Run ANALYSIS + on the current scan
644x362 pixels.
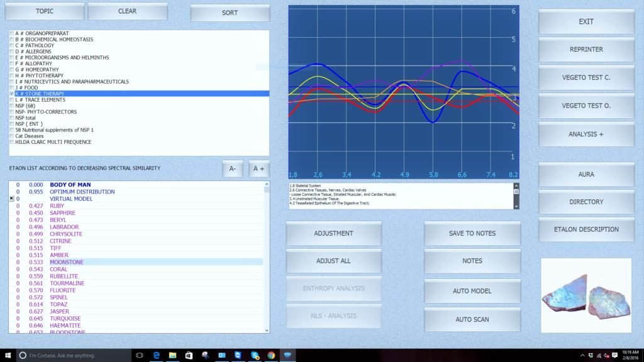coord(585,134)
